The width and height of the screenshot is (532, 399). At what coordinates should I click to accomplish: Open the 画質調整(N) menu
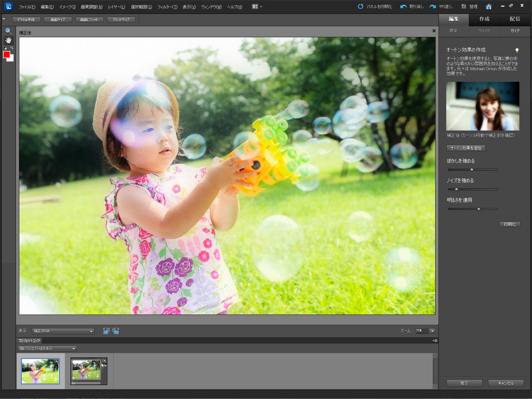[x=91, y=7]
